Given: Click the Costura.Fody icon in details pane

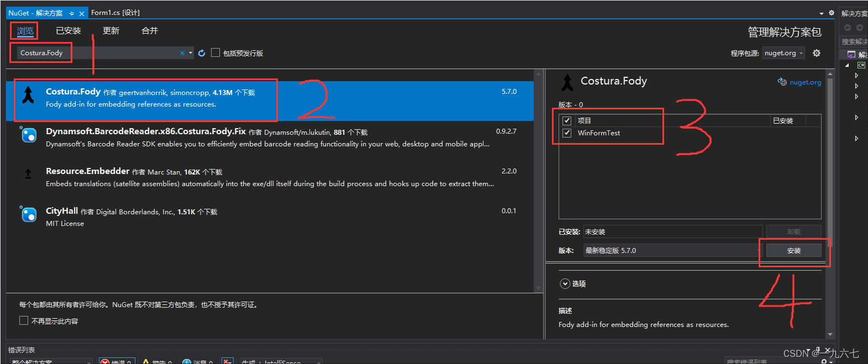Looking at the screenshot, I should [x=567, y=82].
